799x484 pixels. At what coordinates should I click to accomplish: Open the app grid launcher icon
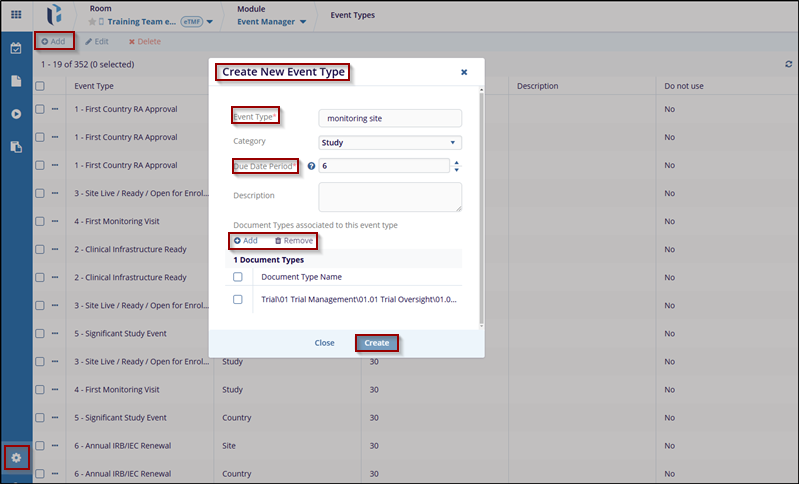[x=16, y=15]
